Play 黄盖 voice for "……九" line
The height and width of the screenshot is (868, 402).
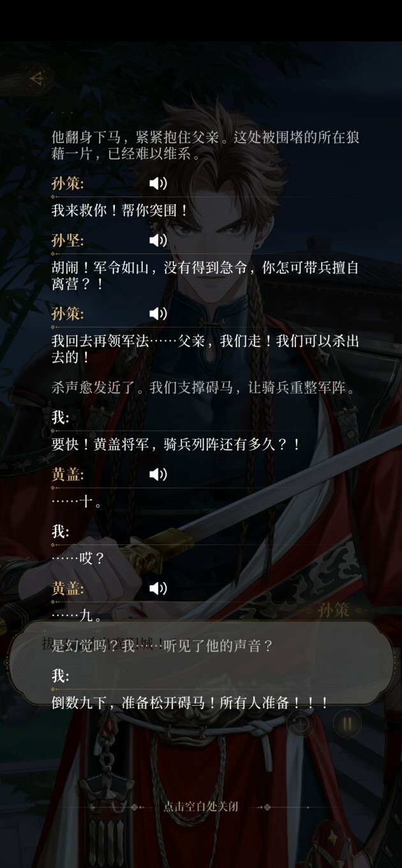coord(158,588)
